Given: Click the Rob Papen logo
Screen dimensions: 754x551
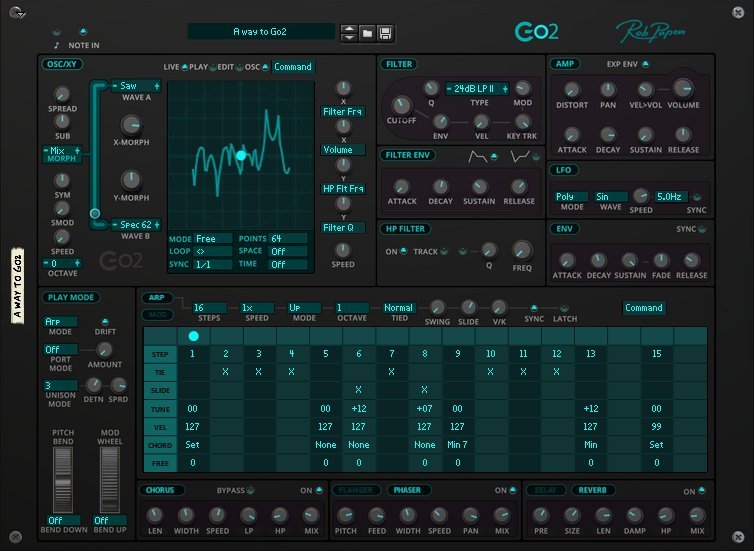Looking at the screenshot, I should pos(650,32).
